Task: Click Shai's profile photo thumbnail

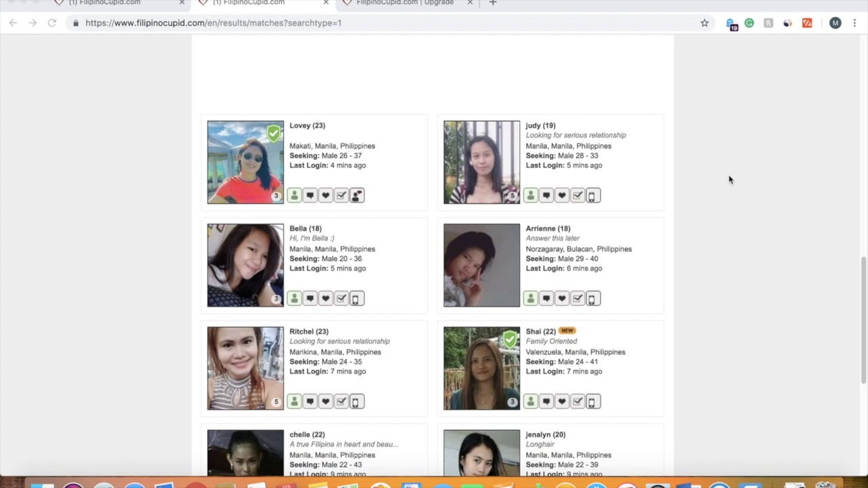Action: [481, 368]
